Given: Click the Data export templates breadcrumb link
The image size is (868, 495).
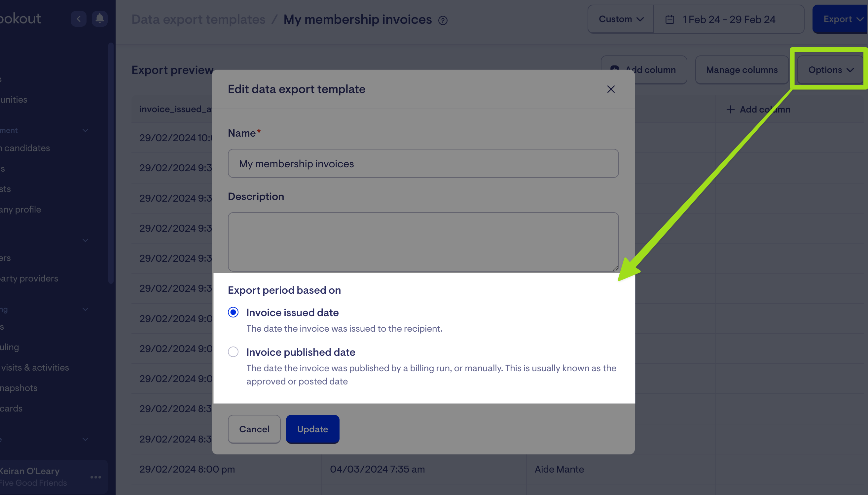Looking at the screenshot, I should pyautogui.click(x=198, y=19).
